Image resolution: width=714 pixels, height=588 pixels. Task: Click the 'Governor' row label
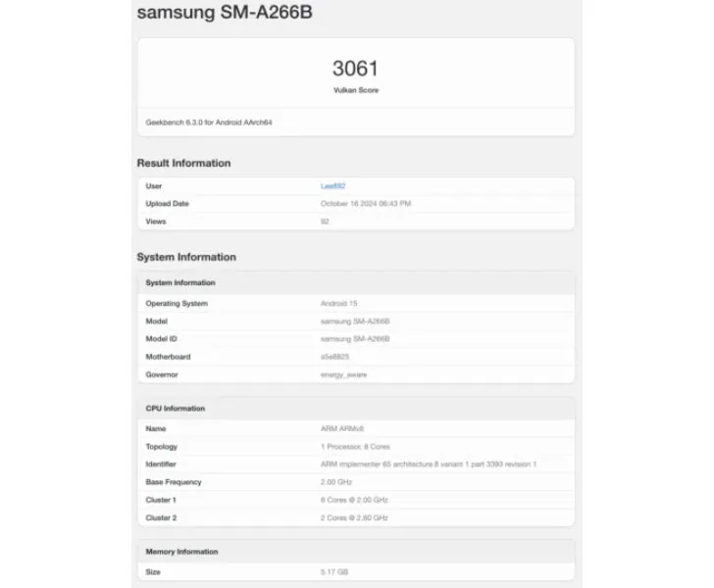click(162, 374)
